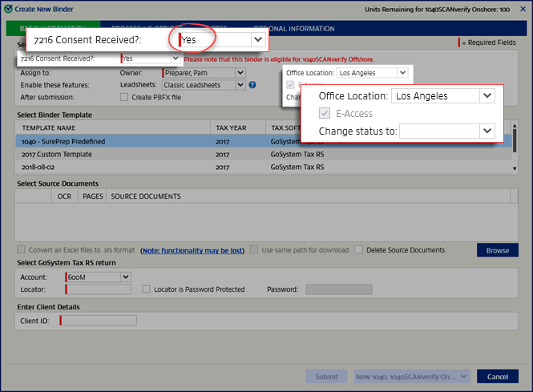Click the Browse button

pyautogui.click(x=497, y=250)
